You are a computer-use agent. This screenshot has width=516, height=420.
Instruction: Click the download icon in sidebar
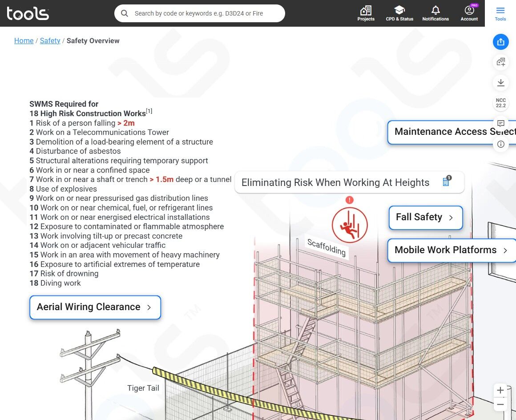tap(500, 82)
